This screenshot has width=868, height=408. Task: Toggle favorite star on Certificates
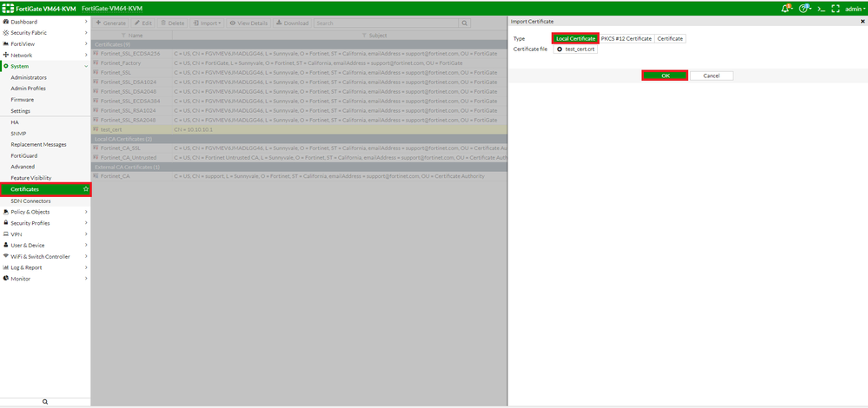pos(86,189)
